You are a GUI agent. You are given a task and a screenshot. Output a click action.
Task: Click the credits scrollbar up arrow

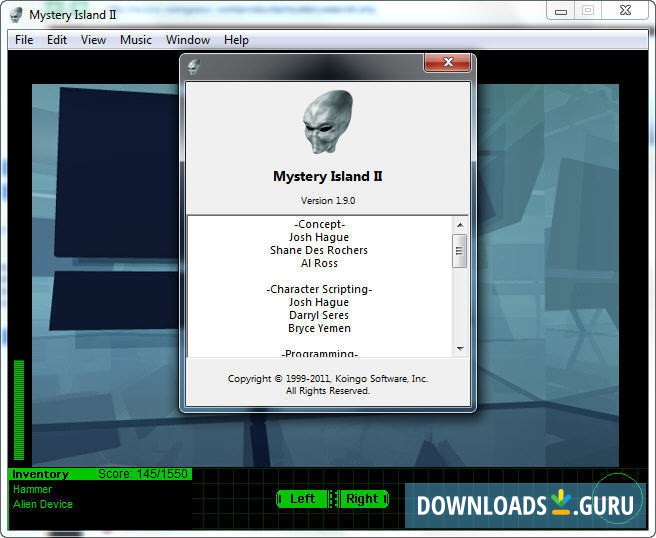point(460,225)
